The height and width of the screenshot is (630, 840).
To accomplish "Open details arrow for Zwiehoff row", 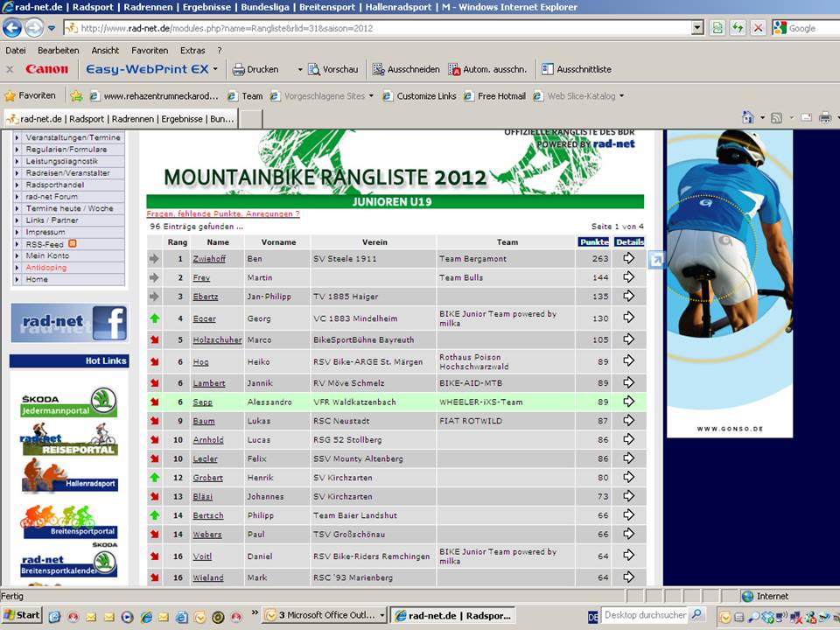I will tap(628, 259).
